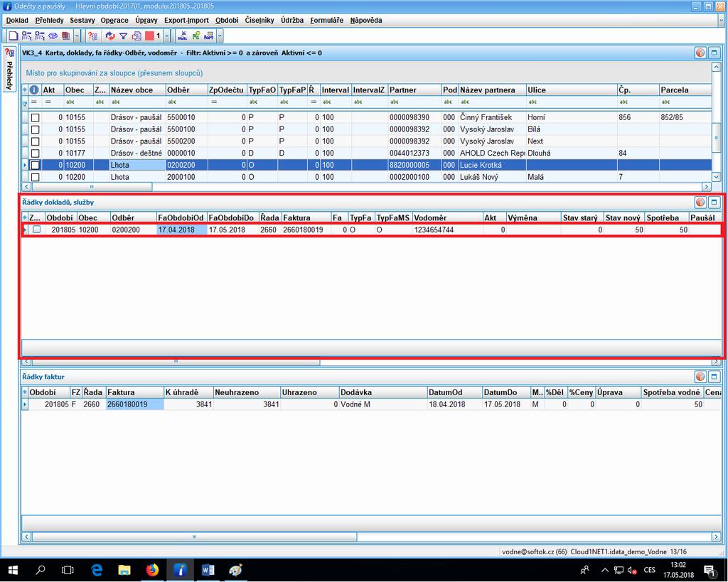The height and width of the screenshot is (582, 728).
Task: Open Windows Start menu
Action: click(x=13, y=570)
